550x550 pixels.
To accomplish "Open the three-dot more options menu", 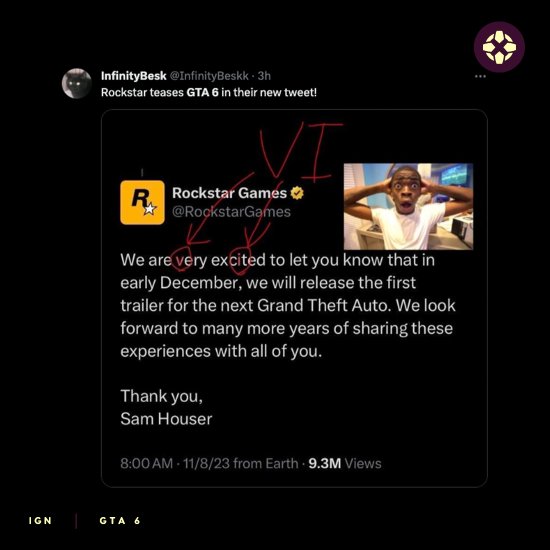I will click(x=480, y=76).
